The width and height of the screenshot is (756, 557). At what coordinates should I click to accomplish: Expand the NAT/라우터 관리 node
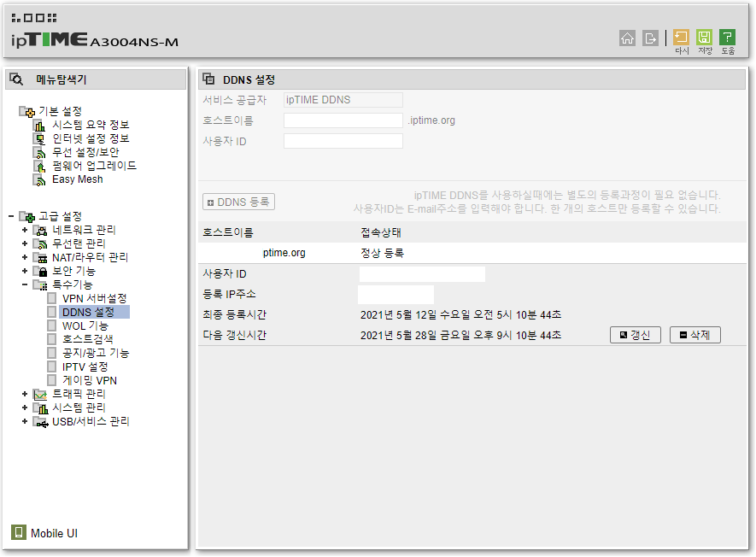[25, 257]
